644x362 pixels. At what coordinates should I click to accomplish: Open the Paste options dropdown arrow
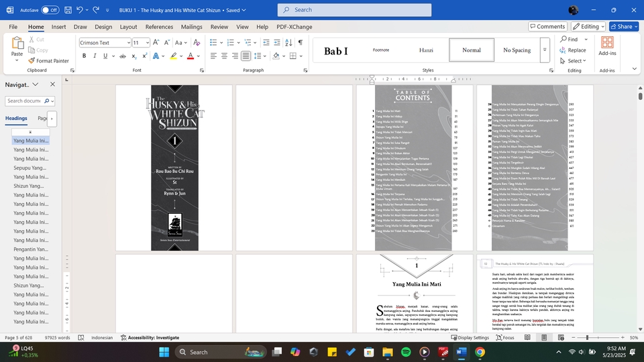(x=17, y=61)
